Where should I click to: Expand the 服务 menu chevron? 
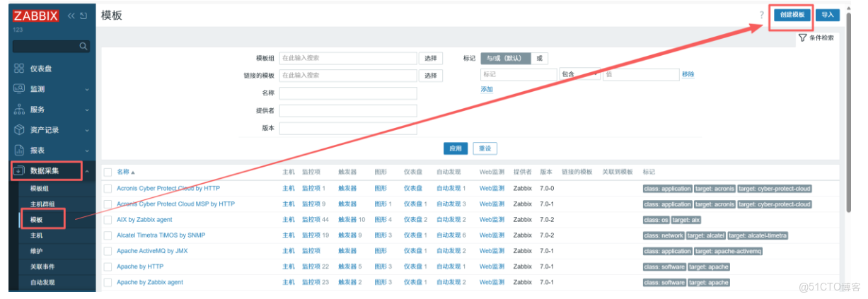[87, 110]
